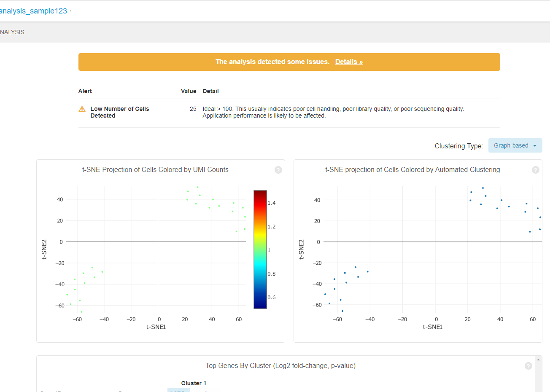
Task: Click the Low Number of Cells Detected alert
Action: click(x=120, y=112)
